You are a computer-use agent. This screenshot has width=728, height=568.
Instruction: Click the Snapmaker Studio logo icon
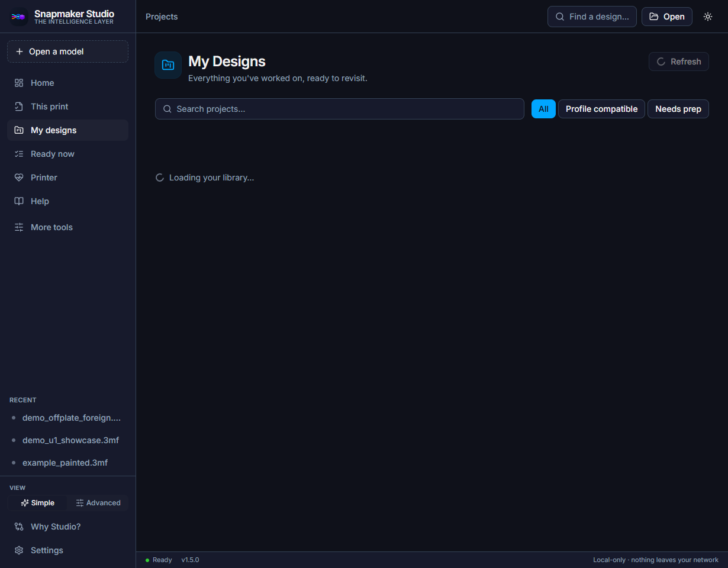pyautogui.click(x=19, y=17)
